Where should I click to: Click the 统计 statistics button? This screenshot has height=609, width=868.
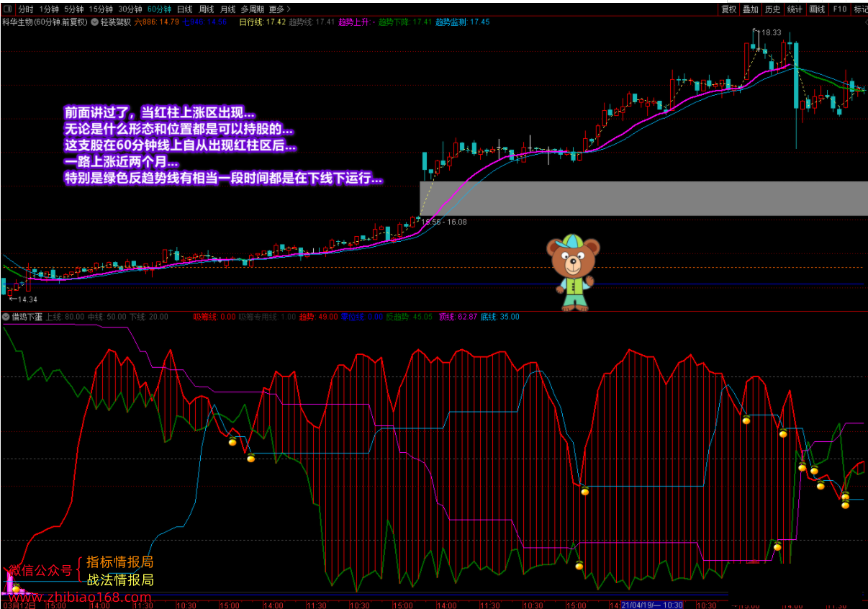(795, 9)
